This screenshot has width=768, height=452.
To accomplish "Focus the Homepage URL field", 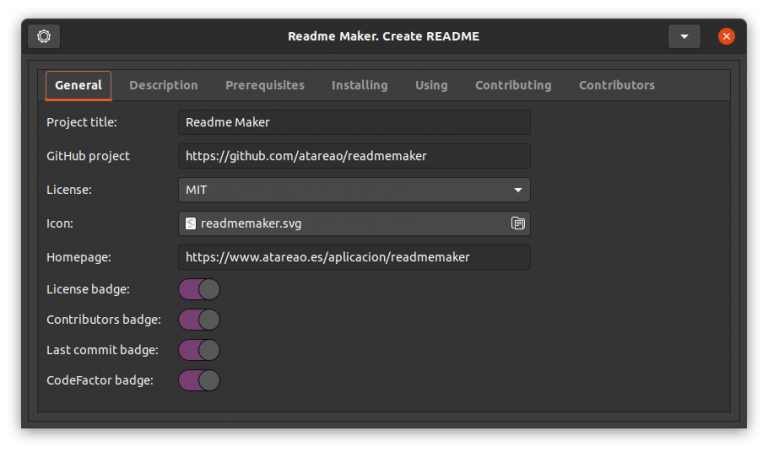I will pyautogui.click(x=354, y=258).
